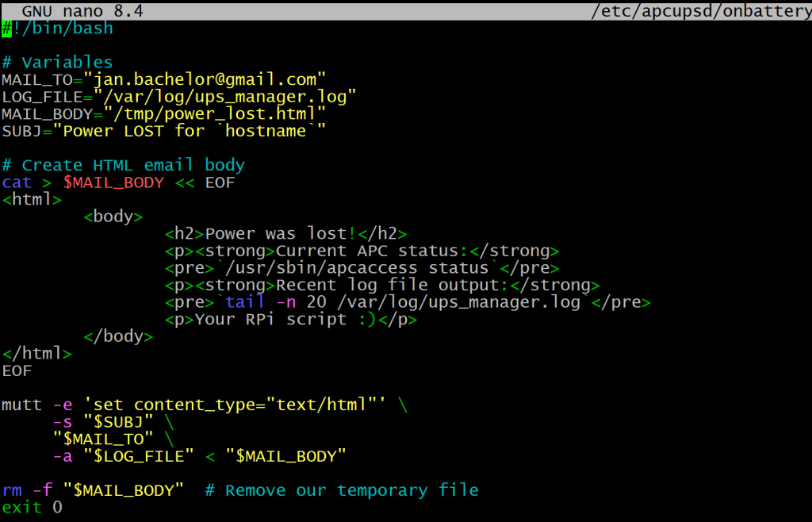Select the cat command keyword
The image size is (812, 522).
[x=16, y=182]
